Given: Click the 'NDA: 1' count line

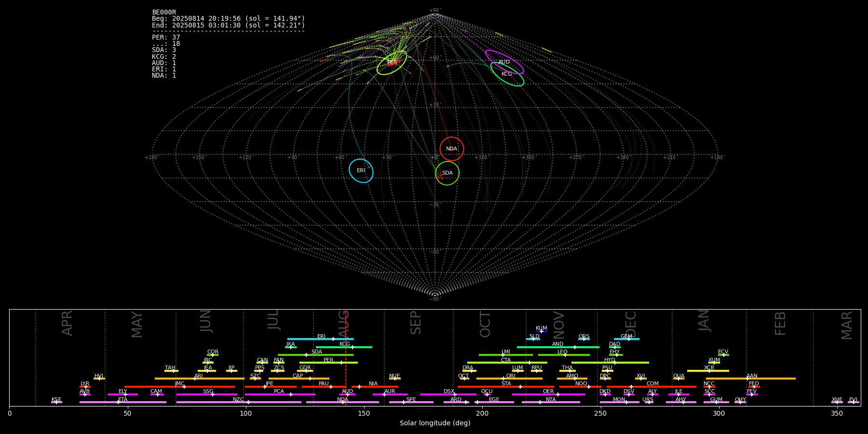Looking at the screenshot, I should (x=164, y=75).
